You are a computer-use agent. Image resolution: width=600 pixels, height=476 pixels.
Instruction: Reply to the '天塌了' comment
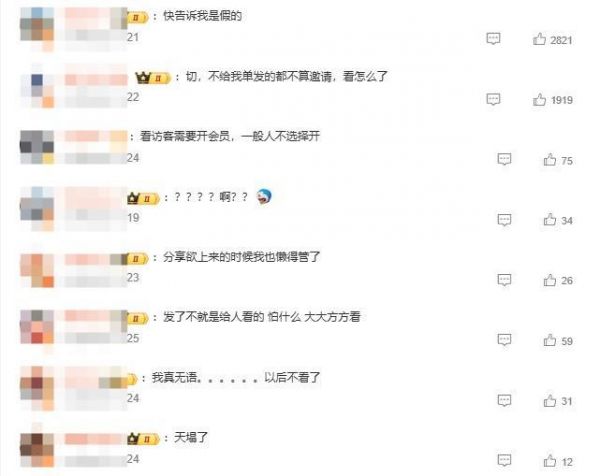point(504,460)
